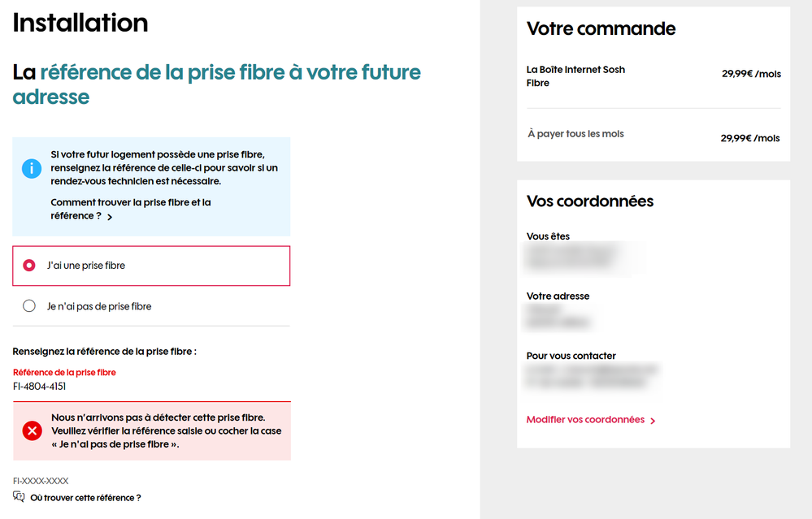Expand arrow beside 'Comment trouver la prise fibre'
Viewport: 812px width, 519px height.
110,217
